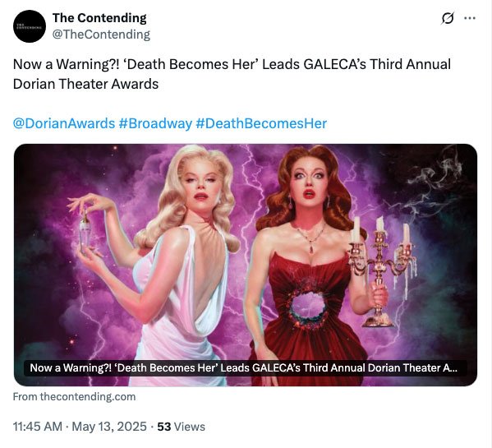Open the Grok explain-post icon
The width and height of the screenshot is (492, 448).
[448, 18]
